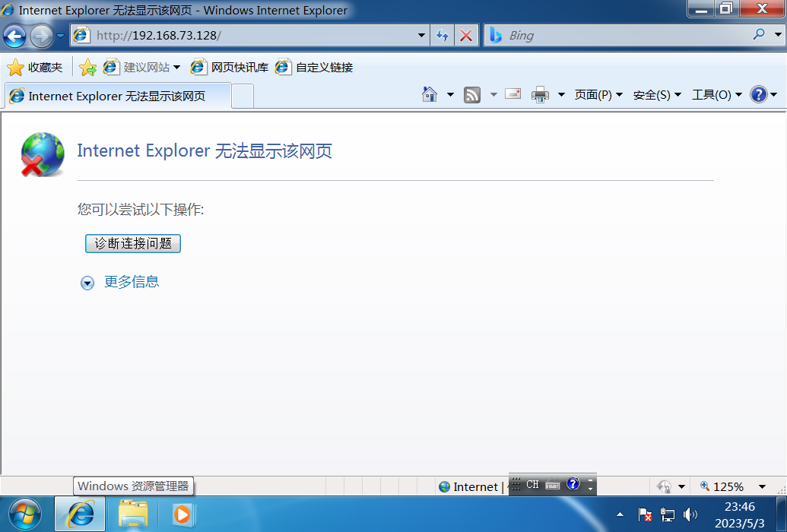The width and height of the screenshot is (787, 532).
Task: Open recent pages dropdown beside Forward button
Action: [x=60, y=36]
